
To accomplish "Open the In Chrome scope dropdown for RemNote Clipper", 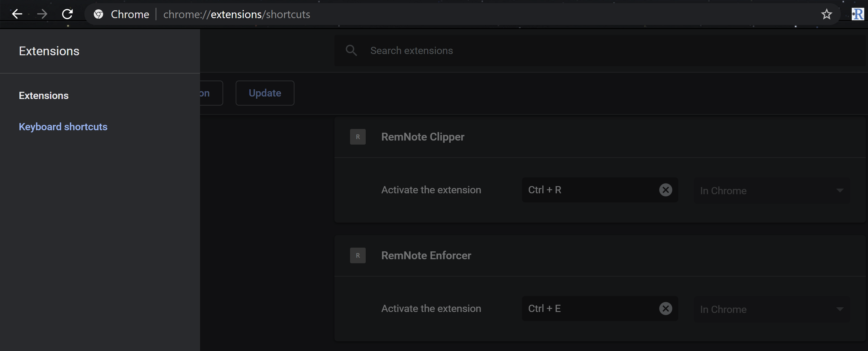I will (772, 190).
